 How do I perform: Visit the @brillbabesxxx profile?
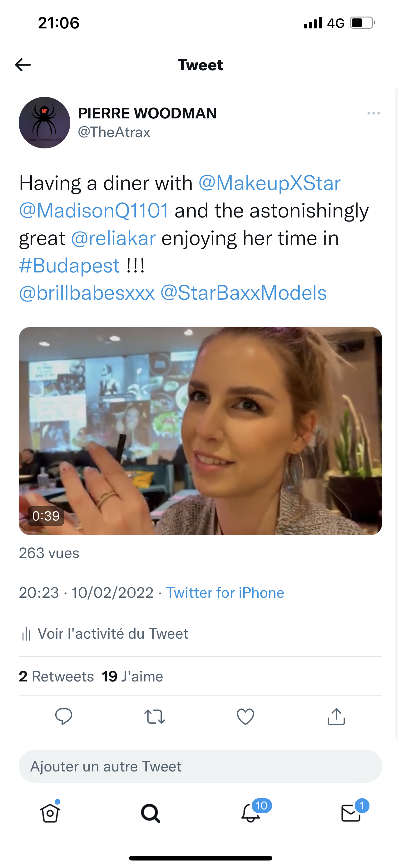(x=87, y=293)
